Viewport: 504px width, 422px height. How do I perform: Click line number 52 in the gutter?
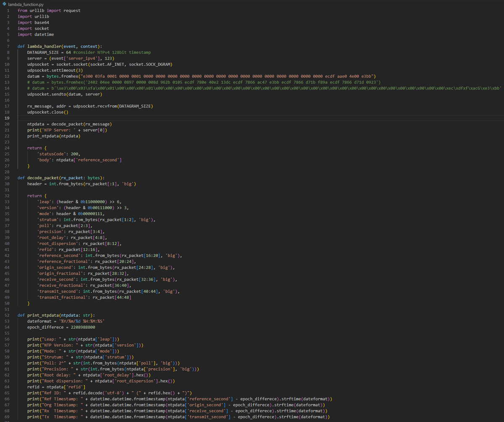(x=8, y=315)
